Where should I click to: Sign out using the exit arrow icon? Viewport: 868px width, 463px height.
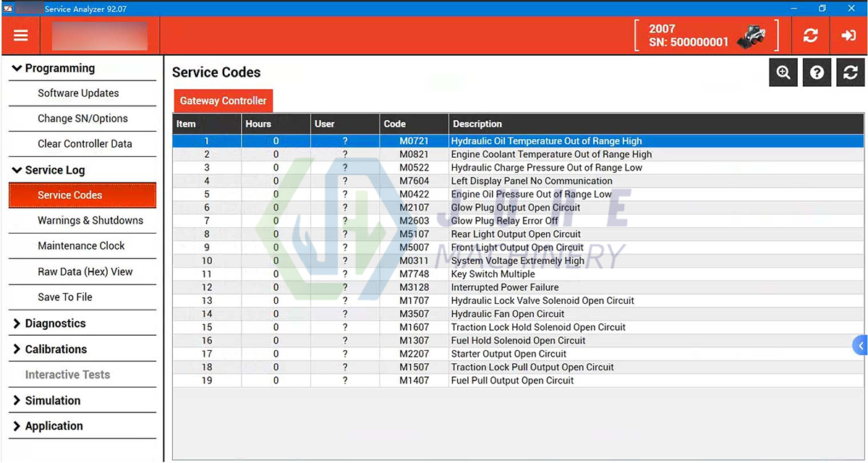pos(848,35)
